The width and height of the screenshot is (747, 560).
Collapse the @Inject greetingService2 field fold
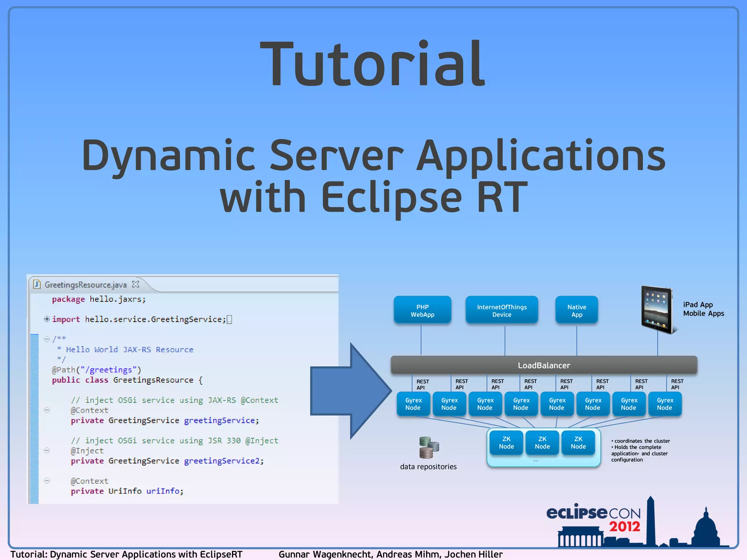pyautogui.click(x=47, y=451)
